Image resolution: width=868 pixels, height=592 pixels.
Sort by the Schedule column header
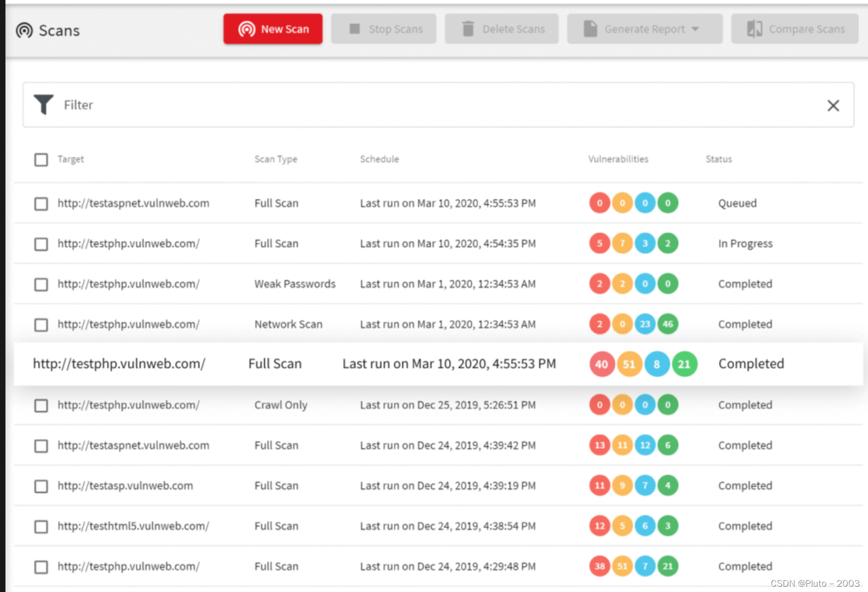pos(379,159)
